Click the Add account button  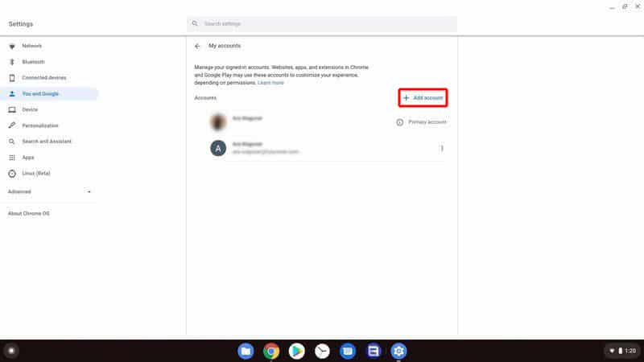pos(423,98)
